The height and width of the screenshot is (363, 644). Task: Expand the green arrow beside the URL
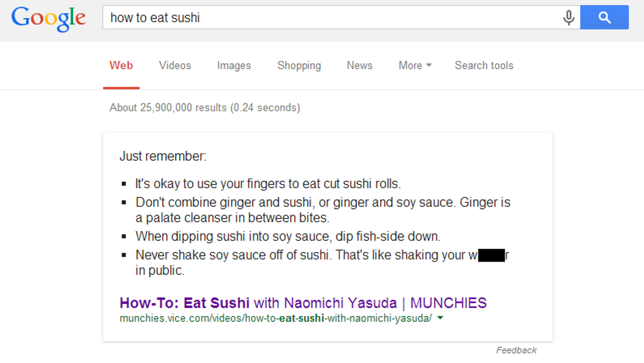pos(440,319)
